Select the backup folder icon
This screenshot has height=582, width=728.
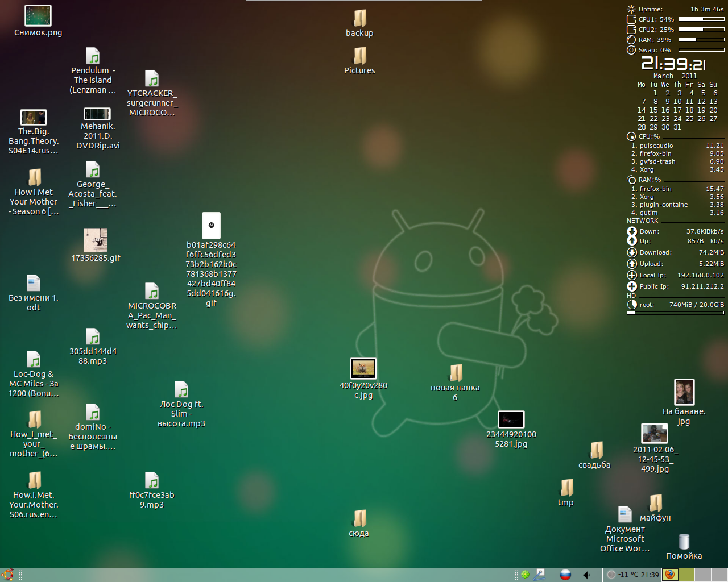359,23
